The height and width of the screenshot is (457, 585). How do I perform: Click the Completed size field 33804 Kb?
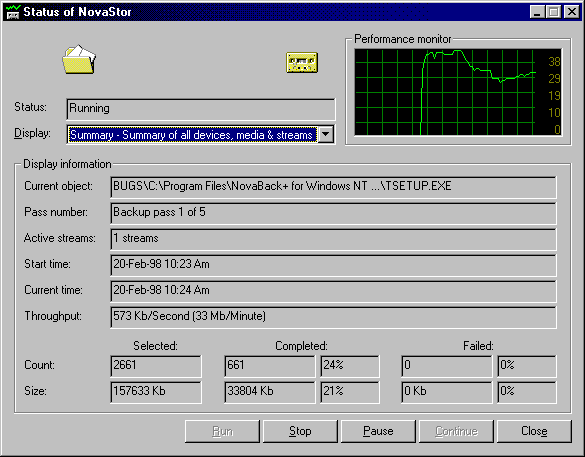click(269, 392)
